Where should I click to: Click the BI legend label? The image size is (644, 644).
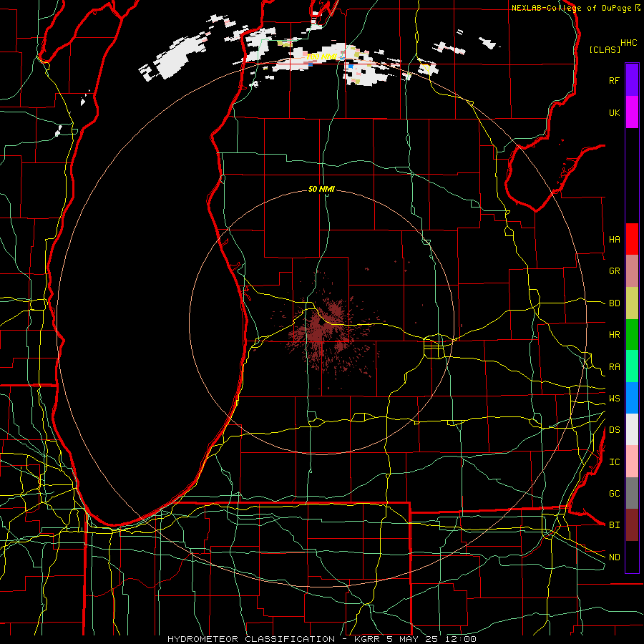(614, 525)
